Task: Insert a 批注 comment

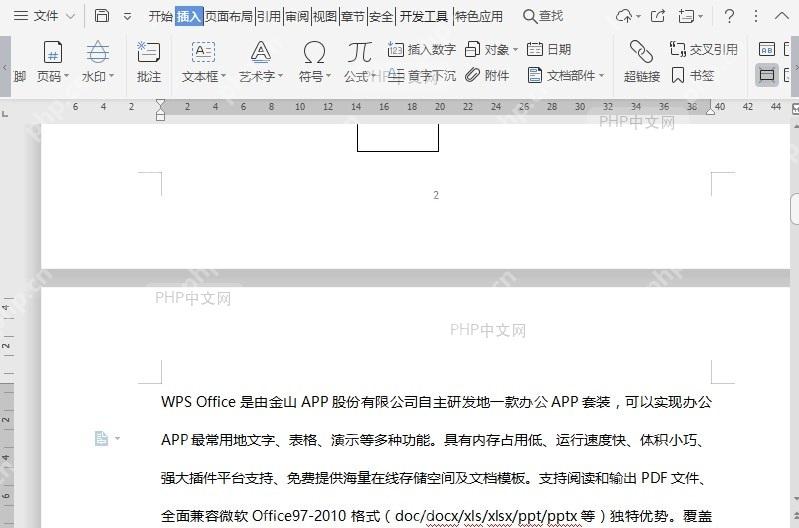Action: [x=149, y=62]
